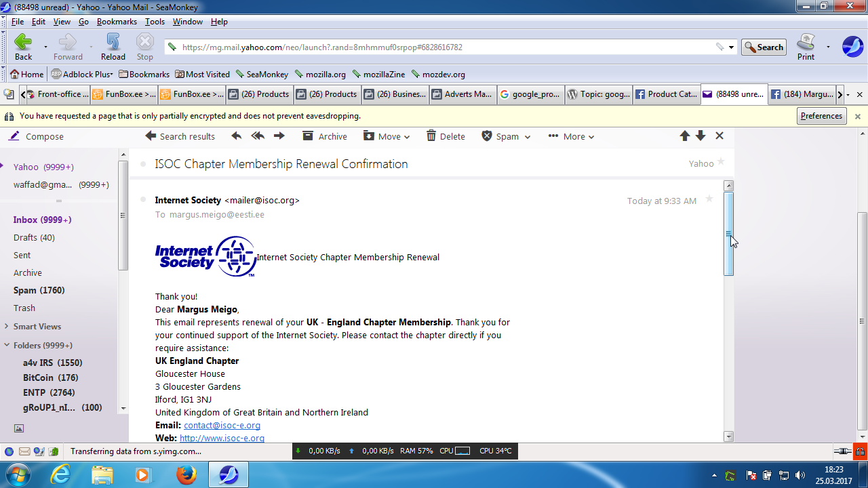The width and height of the screenshot is (868, 488).
Task: Reply to the email with the single arrow
Action: pos(236,136)
